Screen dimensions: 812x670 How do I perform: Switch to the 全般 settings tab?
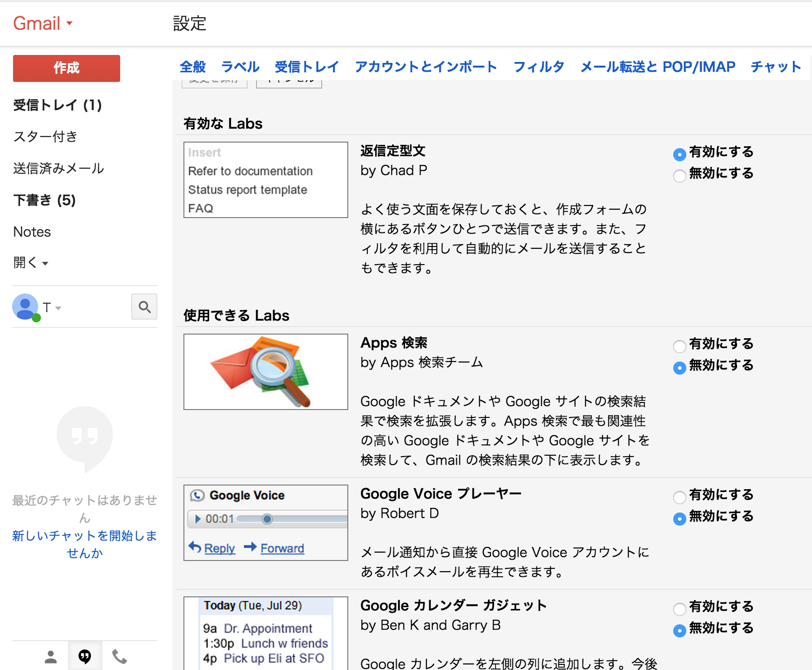pos(193,67)
